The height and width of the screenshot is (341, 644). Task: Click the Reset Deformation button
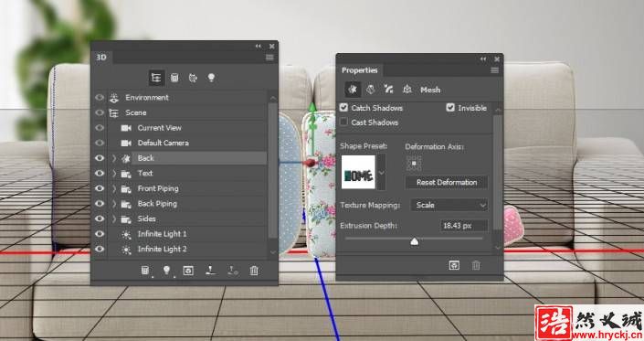(x=447, y=182)
